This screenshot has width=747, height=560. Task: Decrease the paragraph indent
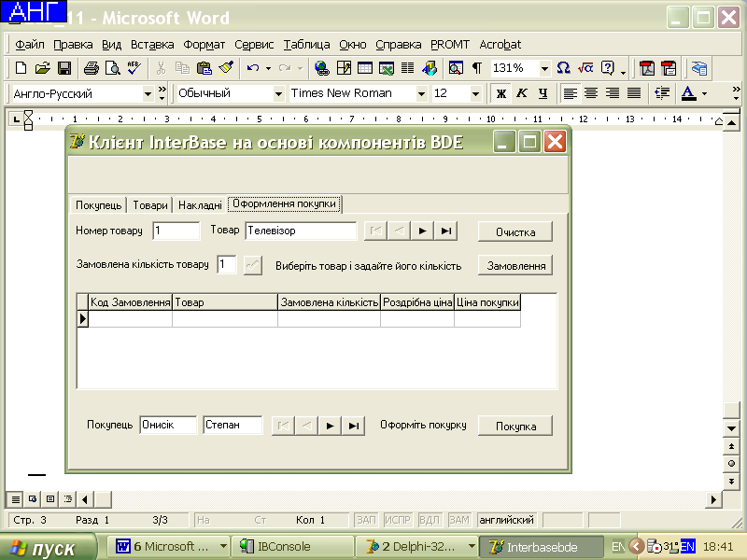662,93
